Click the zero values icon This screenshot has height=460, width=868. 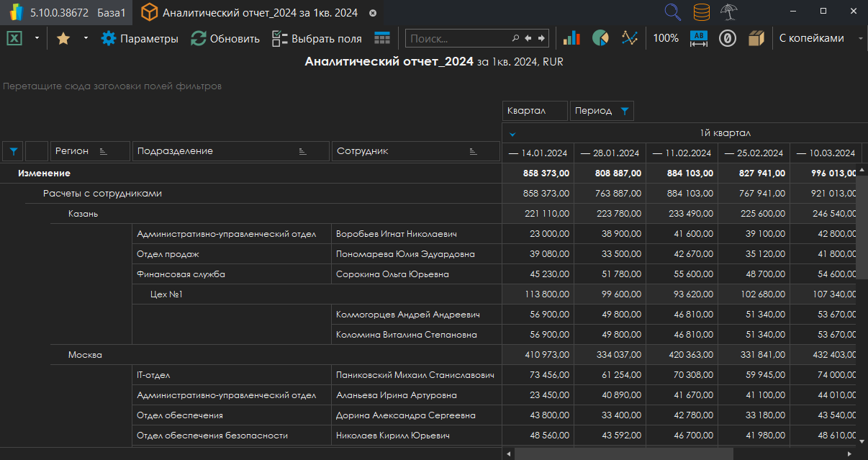click(x=727, y=39)
